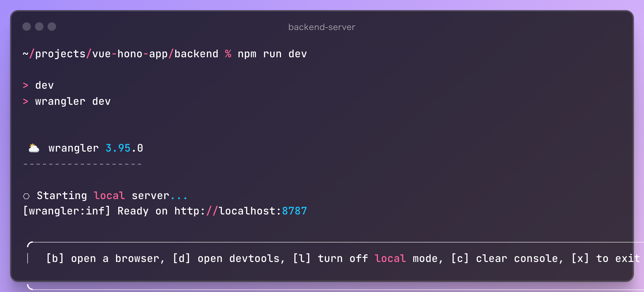Click the hexagon spinner next to Starting local server

[27, 196]
